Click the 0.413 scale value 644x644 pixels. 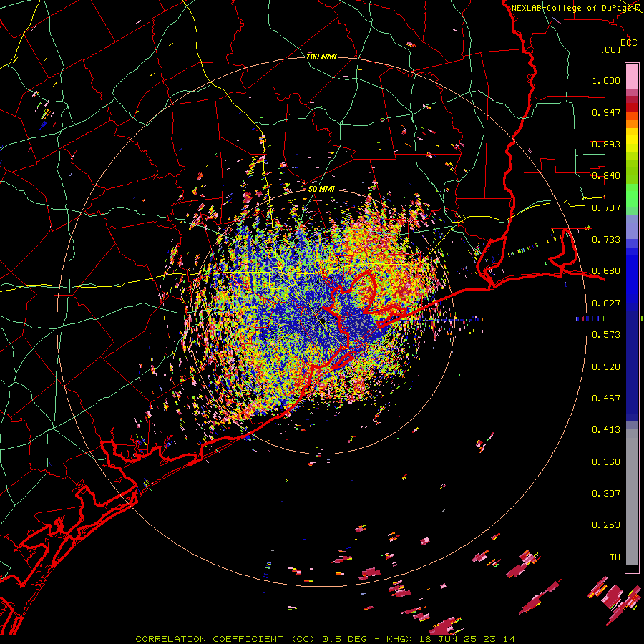click(x=606, y=430)
